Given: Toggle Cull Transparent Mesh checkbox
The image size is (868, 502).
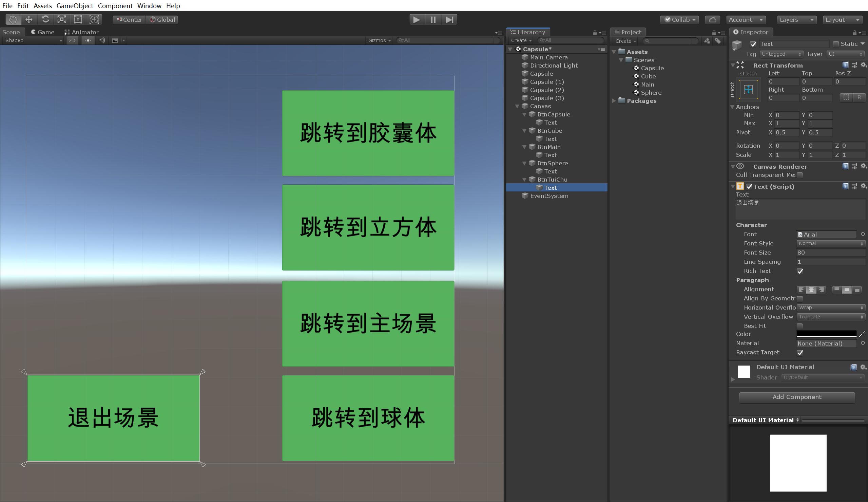Looking at the screenshot, I should click(800, 175).
